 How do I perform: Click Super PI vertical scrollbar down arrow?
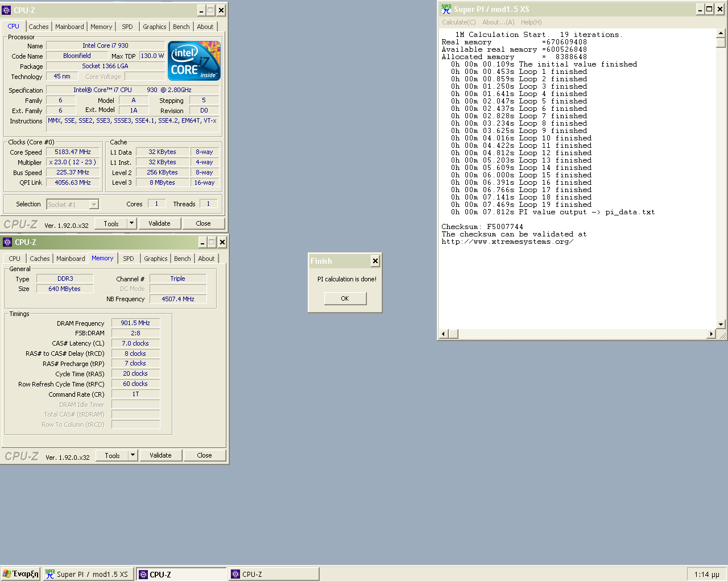pyautogui.click(x=721, y=325)
